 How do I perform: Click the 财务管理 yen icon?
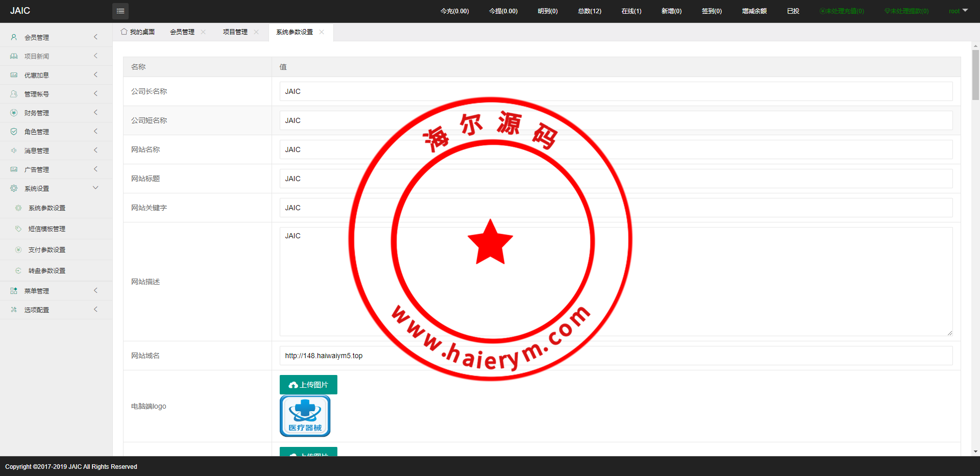14,113
